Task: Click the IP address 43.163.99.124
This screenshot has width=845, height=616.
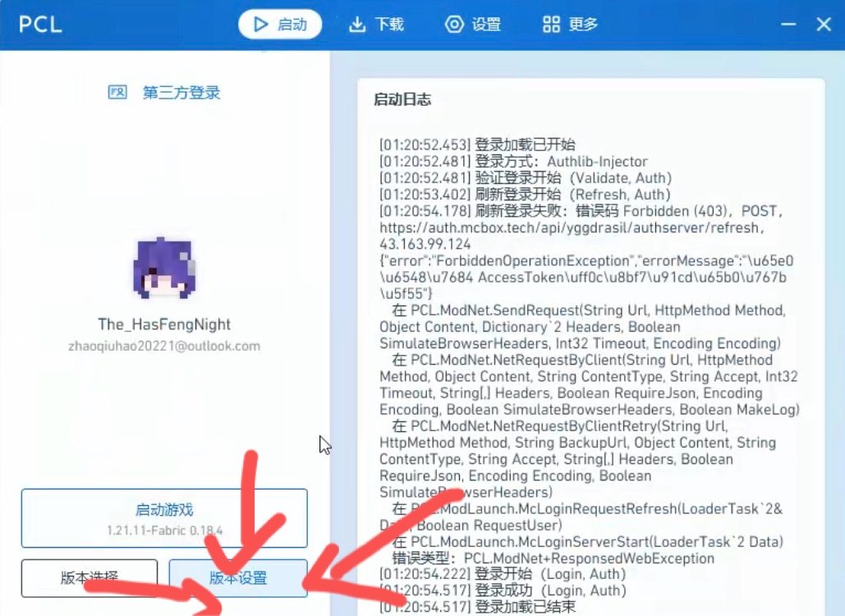Action: tap(425, 244)
